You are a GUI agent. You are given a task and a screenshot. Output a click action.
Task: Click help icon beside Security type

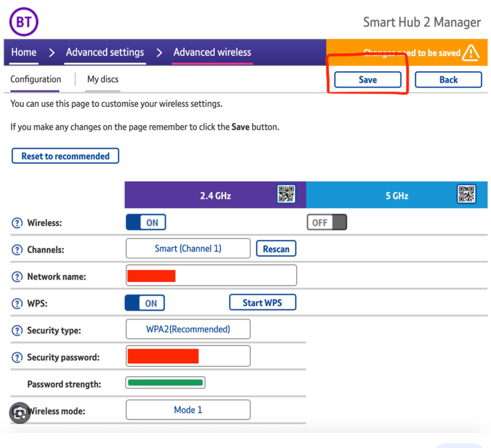coord(17,331)
